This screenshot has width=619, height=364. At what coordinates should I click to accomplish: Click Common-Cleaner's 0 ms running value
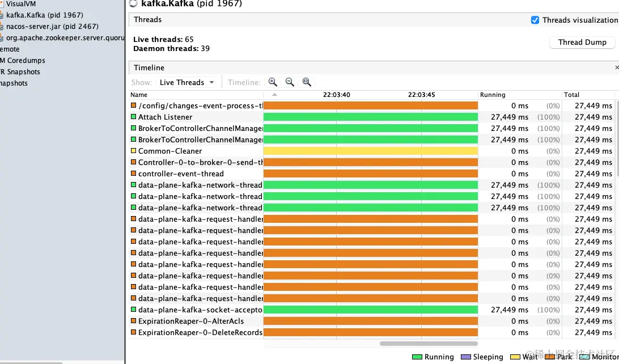(519, 151)
